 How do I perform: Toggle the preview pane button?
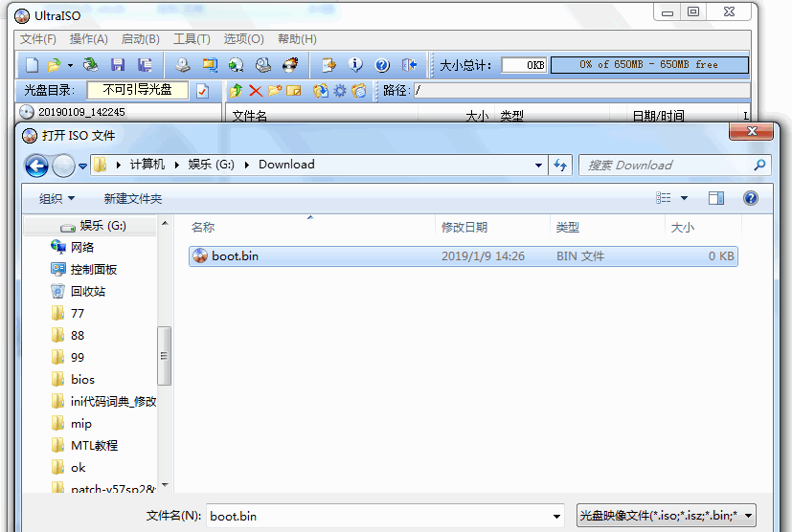point(716,198)
